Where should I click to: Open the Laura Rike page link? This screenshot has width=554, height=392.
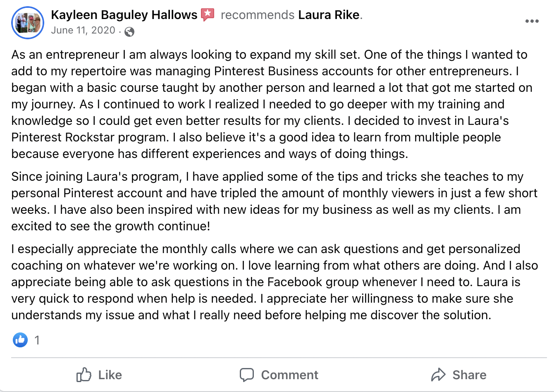coord(329,15)
